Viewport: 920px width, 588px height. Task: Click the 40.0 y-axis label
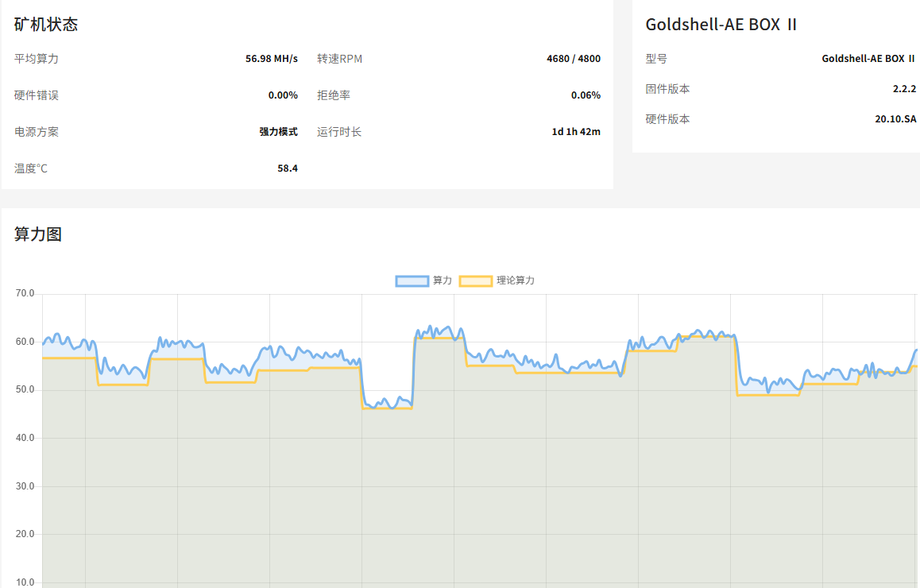click(25, 438)
